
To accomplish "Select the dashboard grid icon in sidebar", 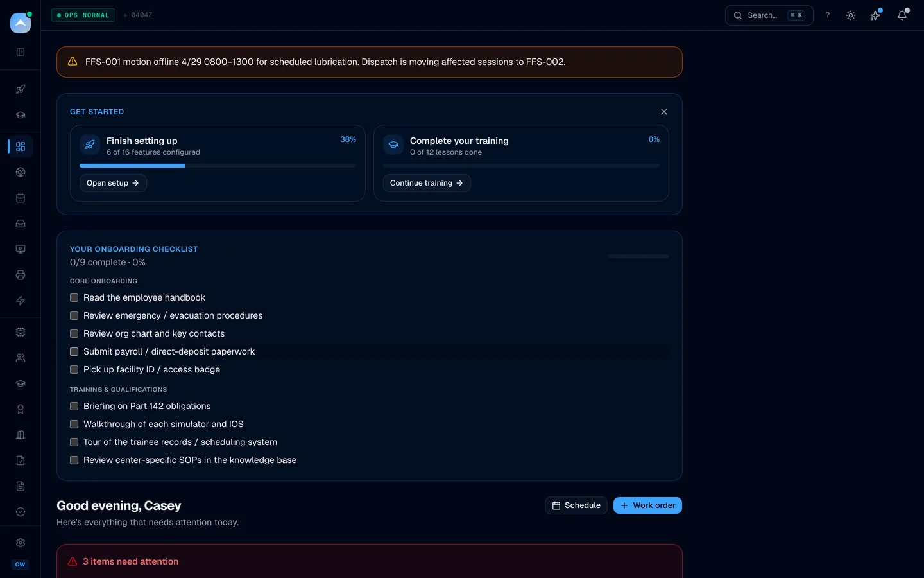I will coord(21,146).
